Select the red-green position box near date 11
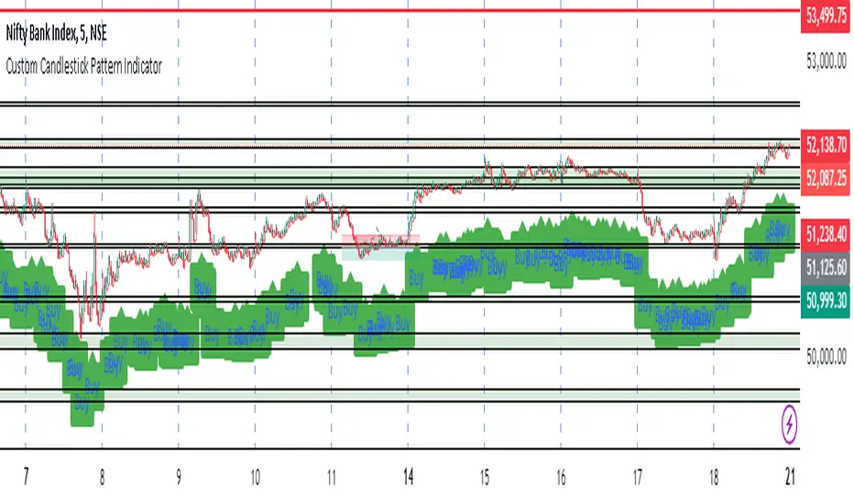 pyautogui.click(x=380, y=247)
